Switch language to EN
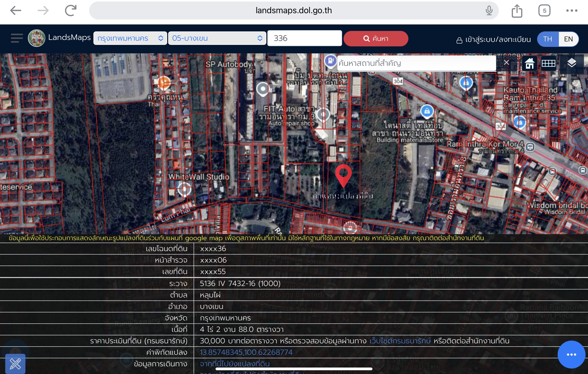 click(568, 39)
